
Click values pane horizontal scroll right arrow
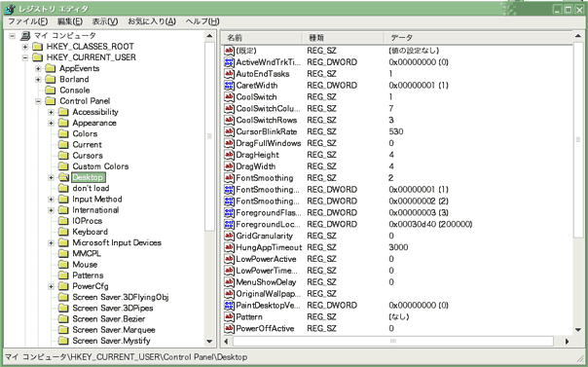tap(567, 341)
